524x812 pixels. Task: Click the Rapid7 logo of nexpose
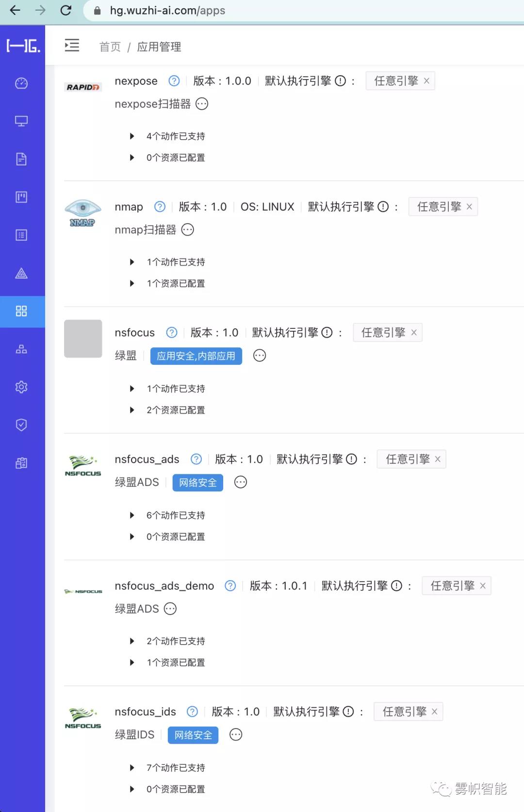point(83,87)
